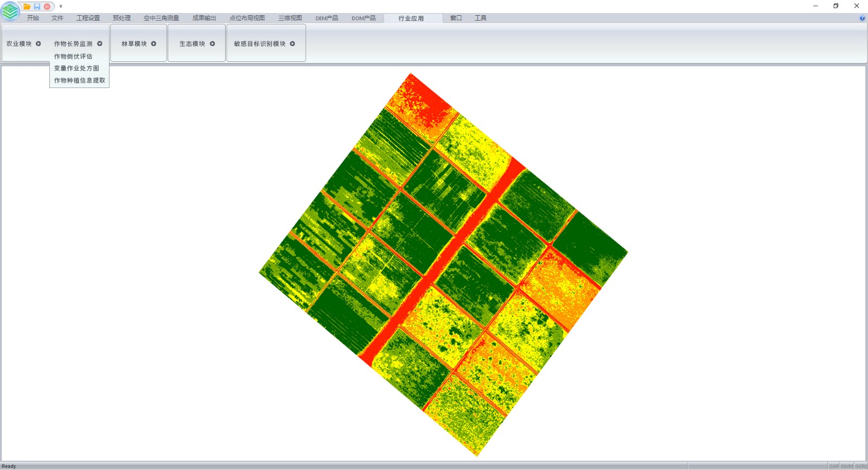
Task: Click the CAP indicator in status bar
Action: [834, 466]
